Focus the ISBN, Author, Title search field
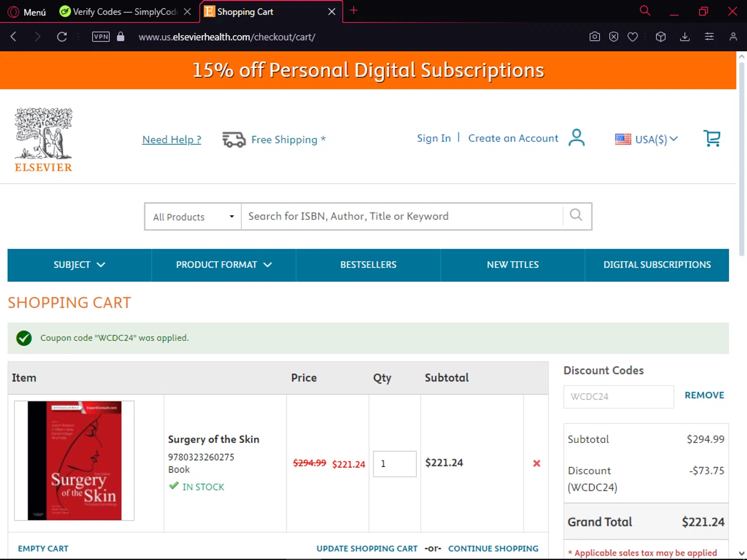The image size is (747, 560). coord(402,216)
